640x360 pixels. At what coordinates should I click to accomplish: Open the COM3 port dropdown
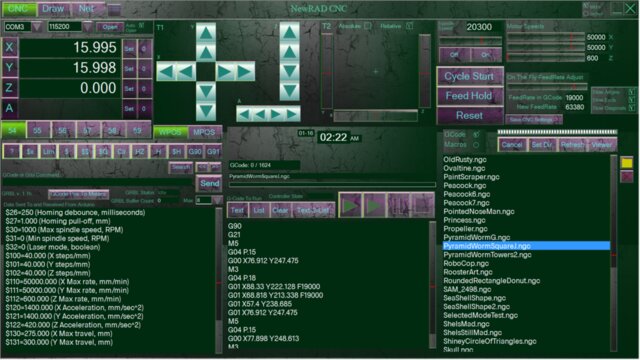click(37, 27)
